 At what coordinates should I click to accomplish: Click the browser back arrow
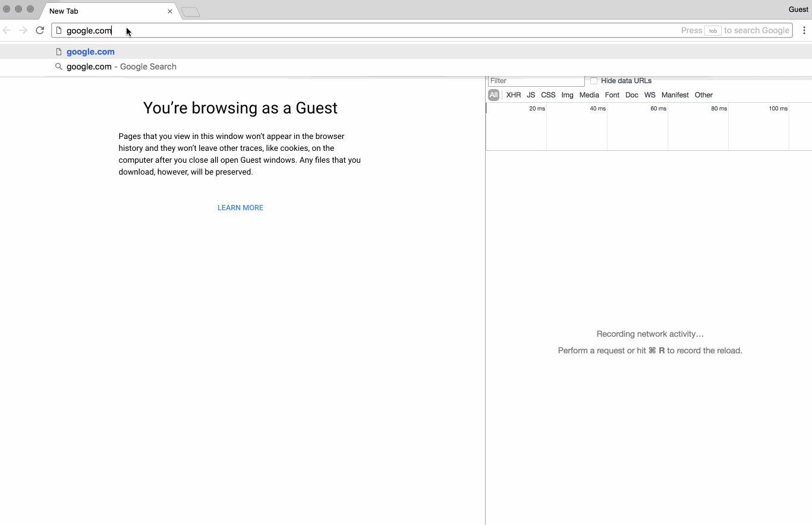point(7,30)
